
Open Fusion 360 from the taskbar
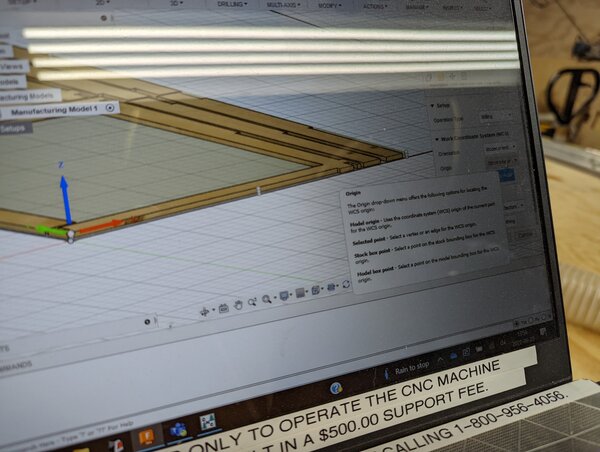click(146, 437)
